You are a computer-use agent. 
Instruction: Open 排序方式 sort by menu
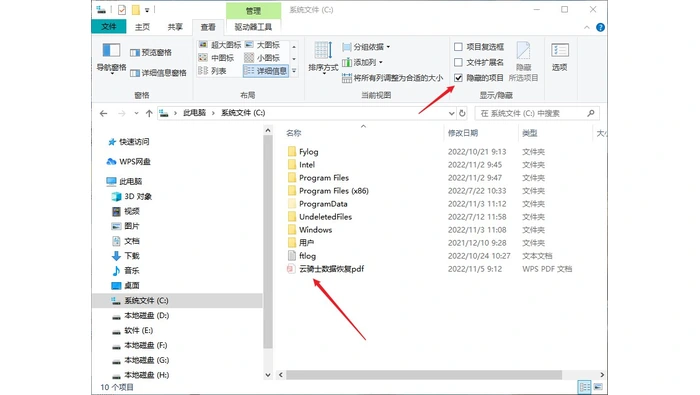pyautogui.click(x=323, y=57)
